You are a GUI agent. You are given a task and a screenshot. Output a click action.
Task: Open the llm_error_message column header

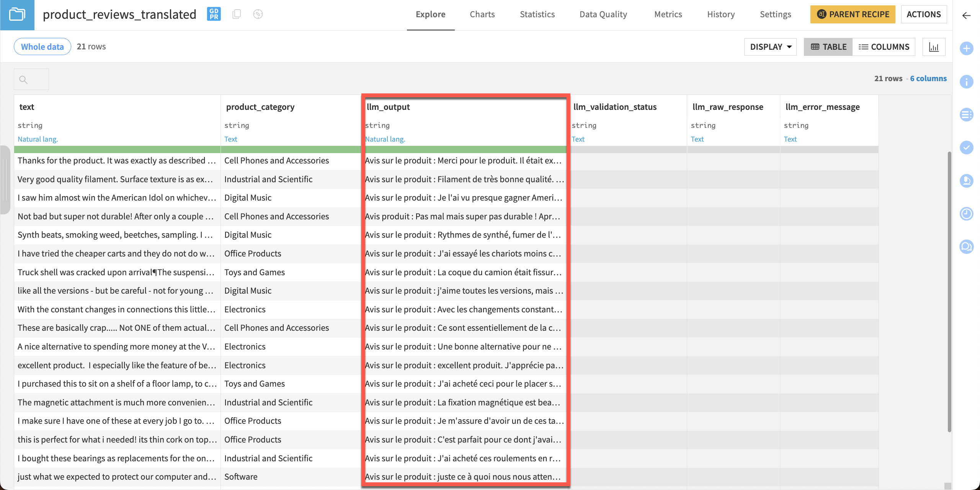pos(823,107)
